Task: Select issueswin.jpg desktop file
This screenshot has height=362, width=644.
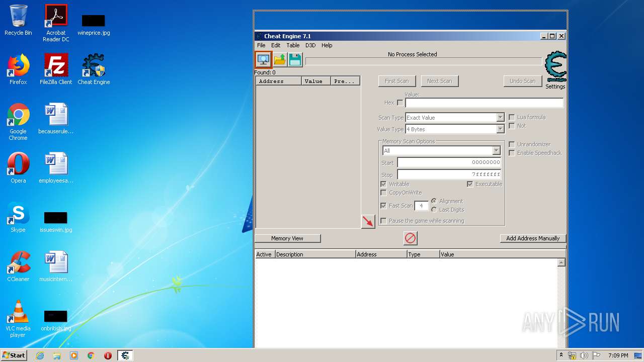Action: click(x=56, y=222)
